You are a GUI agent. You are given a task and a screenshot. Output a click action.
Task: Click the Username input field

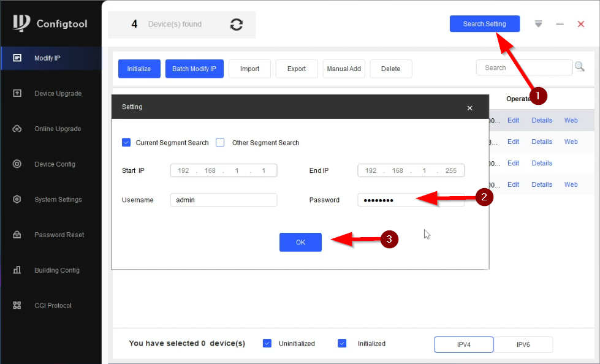pyautogui.click(x=224, y=200)
